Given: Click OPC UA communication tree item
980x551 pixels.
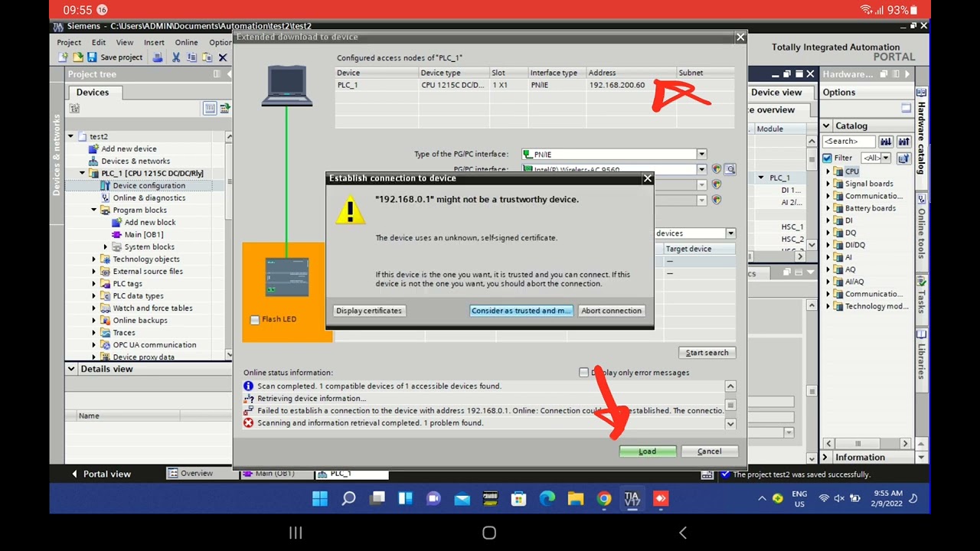Looking at the screenshot, I should click(x=154, y=344).
